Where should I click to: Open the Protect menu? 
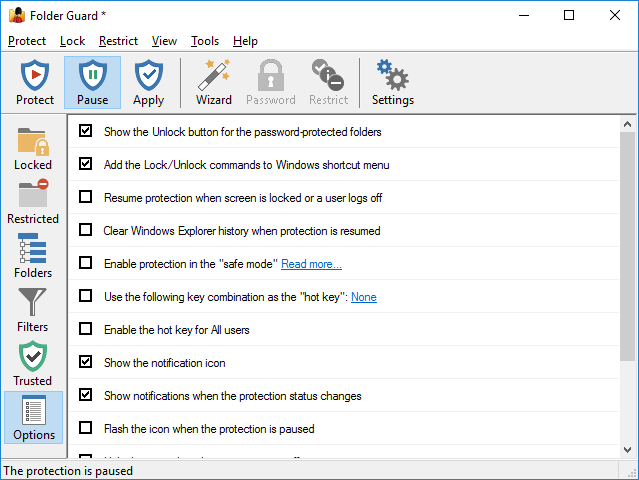[27, 41]
